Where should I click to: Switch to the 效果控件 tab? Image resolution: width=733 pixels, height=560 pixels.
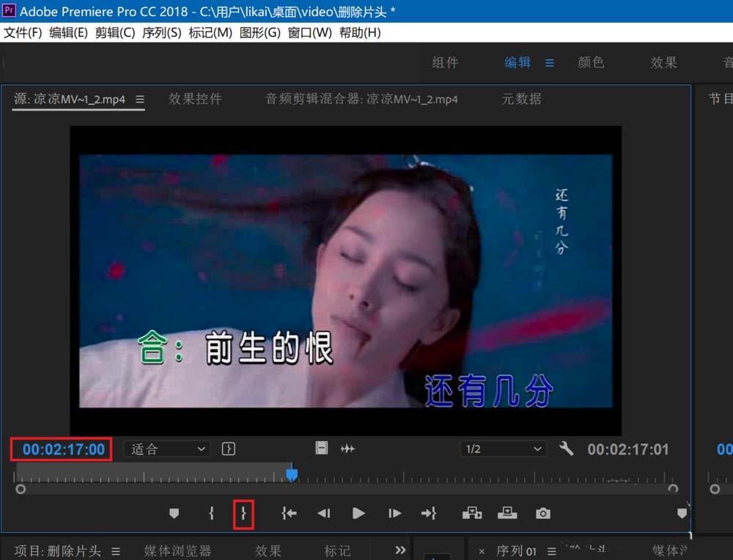[195, 99]
